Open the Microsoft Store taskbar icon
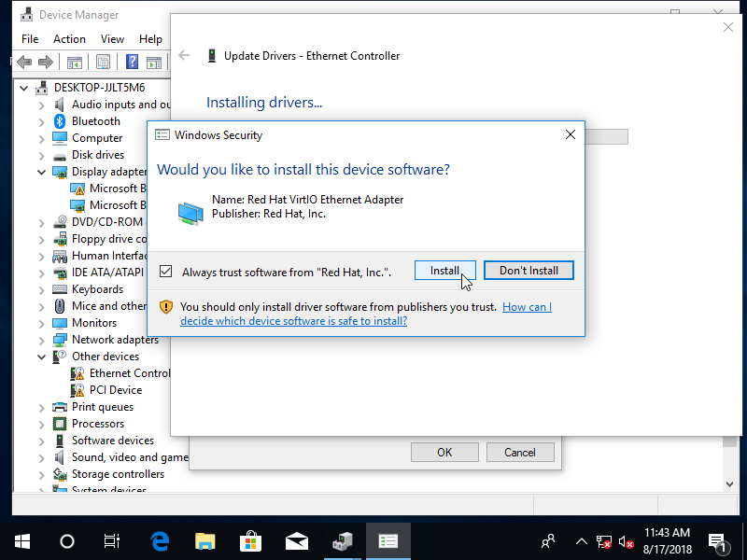 tap(250, 540)
